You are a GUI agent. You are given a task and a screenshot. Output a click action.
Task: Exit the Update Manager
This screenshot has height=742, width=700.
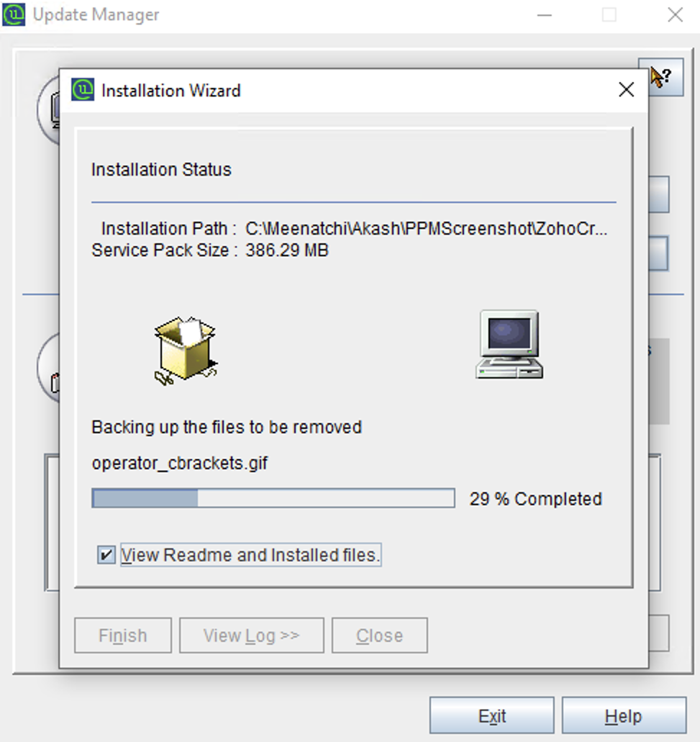point(492,715)
